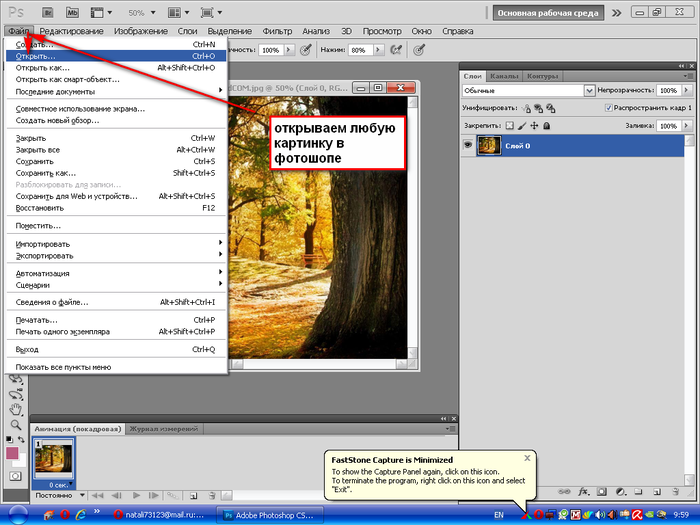700x525 pixels.
Task: Choose Сохранить как... menu item
Action: [116, 173]
